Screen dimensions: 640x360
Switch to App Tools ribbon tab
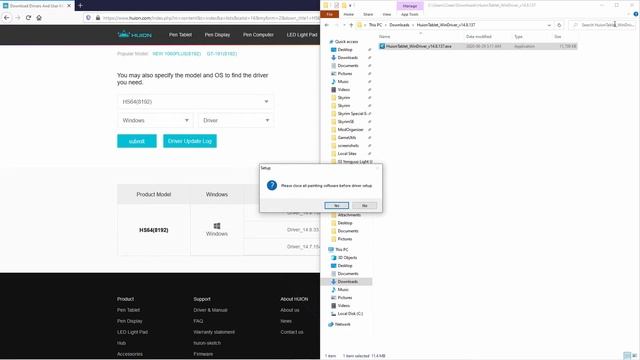coord(409,14)
